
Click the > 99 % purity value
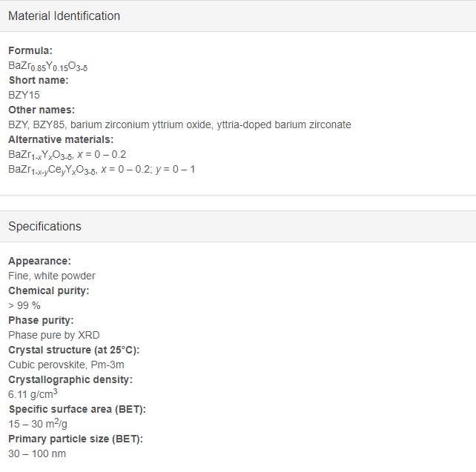[x=24, y=305]
